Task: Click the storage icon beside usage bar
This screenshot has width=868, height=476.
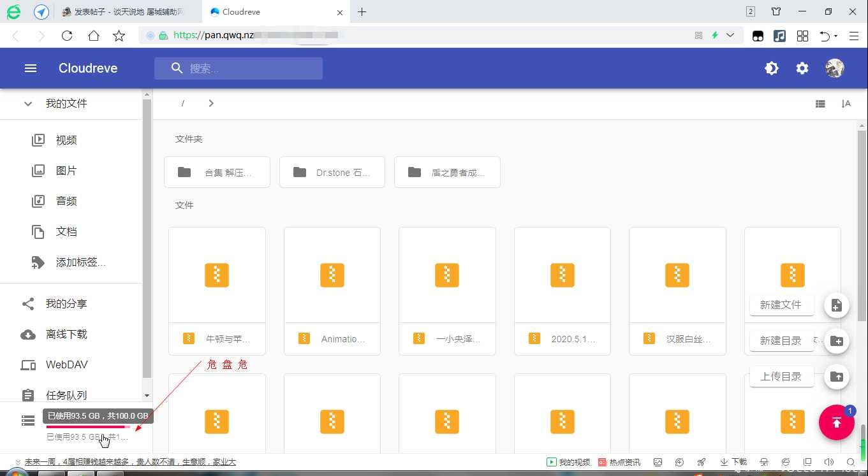Action: point(28,421)
